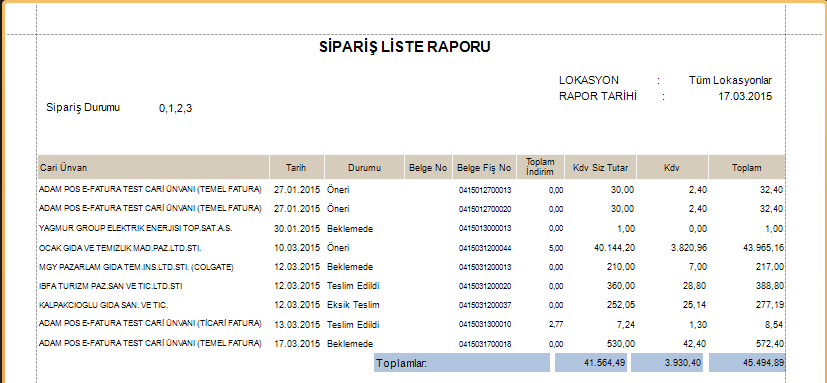Screen dimensions: 827x383
Task: Select the Durumu column header
Action: click(x=364, y=168)
